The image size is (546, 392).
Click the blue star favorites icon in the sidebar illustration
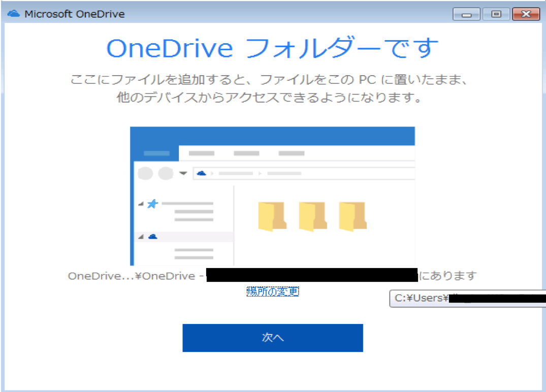coord(154,203)
